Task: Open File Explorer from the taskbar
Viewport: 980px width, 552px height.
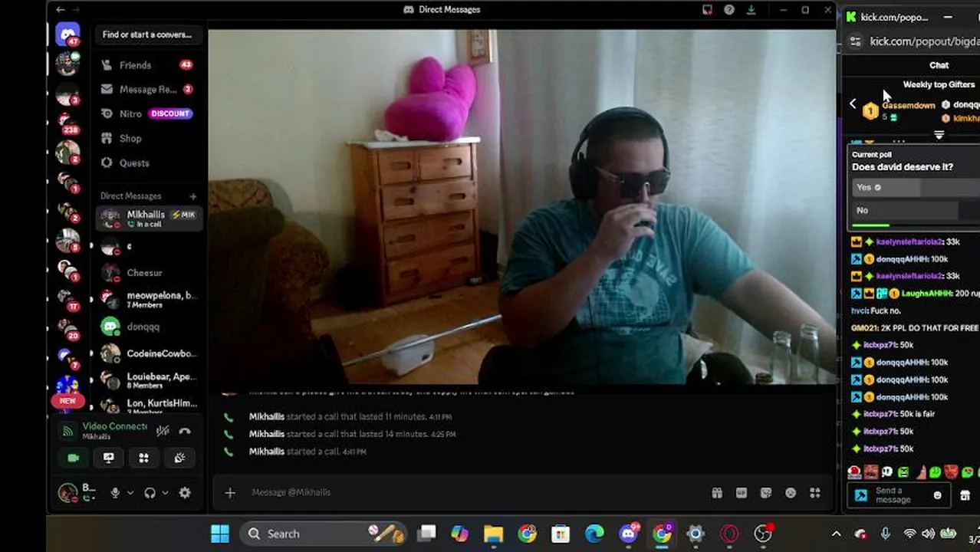Action: pyautogui.click(x=493, y=534)
